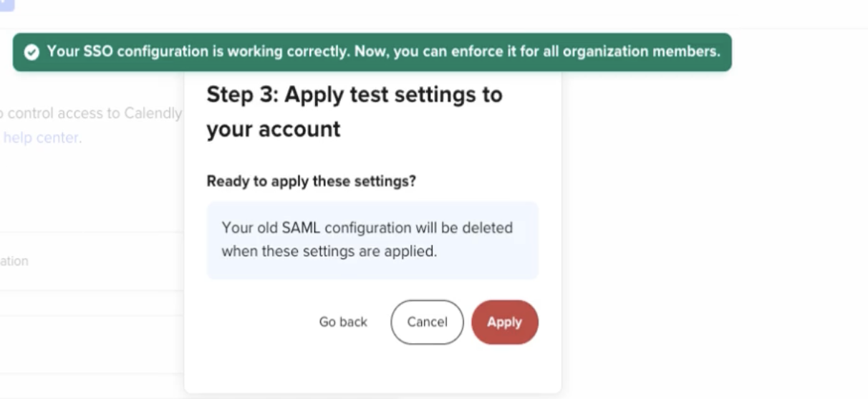Click the "Ready to apply these settings?" label
The height and width of the screenshot is (399, 868).
pos(311,181)
